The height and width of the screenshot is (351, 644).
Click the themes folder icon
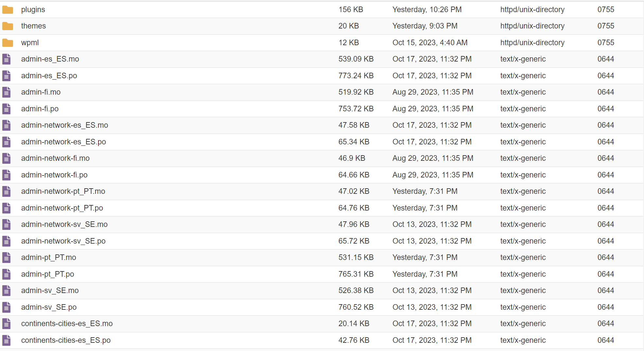tap(8, 26)
